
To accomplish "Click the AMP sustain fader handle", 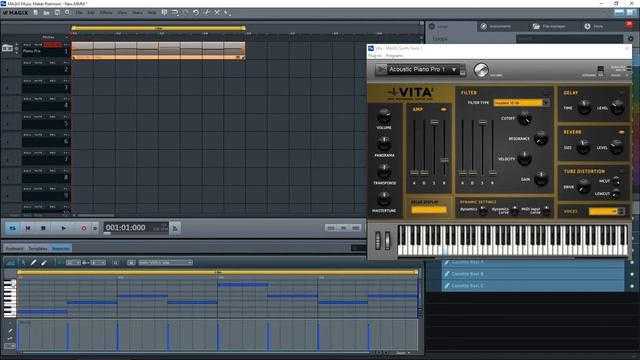I will click(x=434, y=122).
